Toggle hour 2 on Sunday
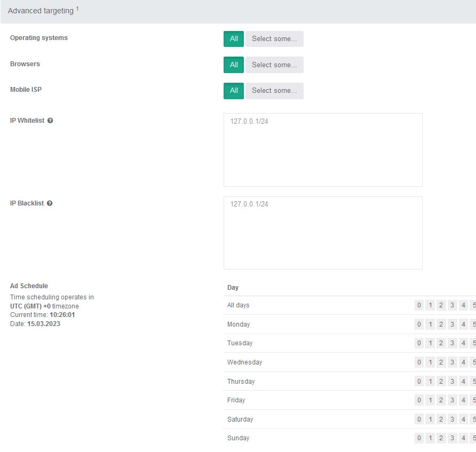Viewport: 476px width, 452px height. coord(441,438)
